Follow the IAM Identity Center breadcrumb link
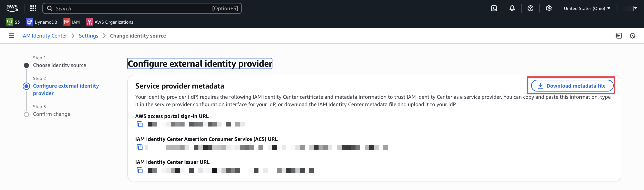The height and width of the screenshot is (190, 644). 44,36
